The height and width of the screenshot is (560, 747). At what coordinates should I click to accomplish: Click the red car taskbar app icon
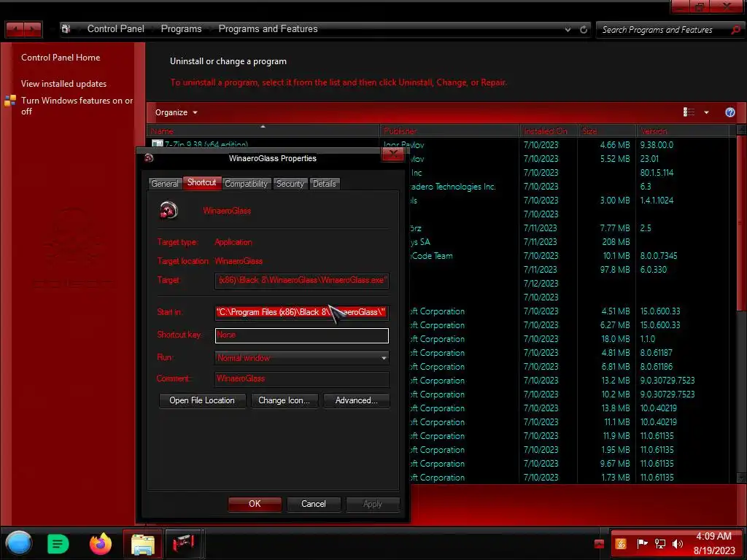click(183, 544)
